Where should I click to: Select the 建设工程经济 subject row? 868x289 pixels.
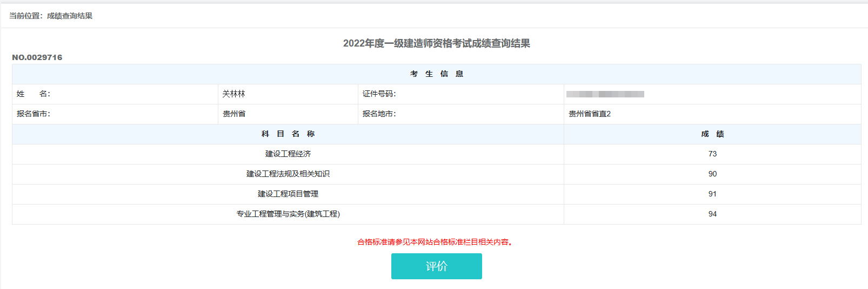point(288,154)
